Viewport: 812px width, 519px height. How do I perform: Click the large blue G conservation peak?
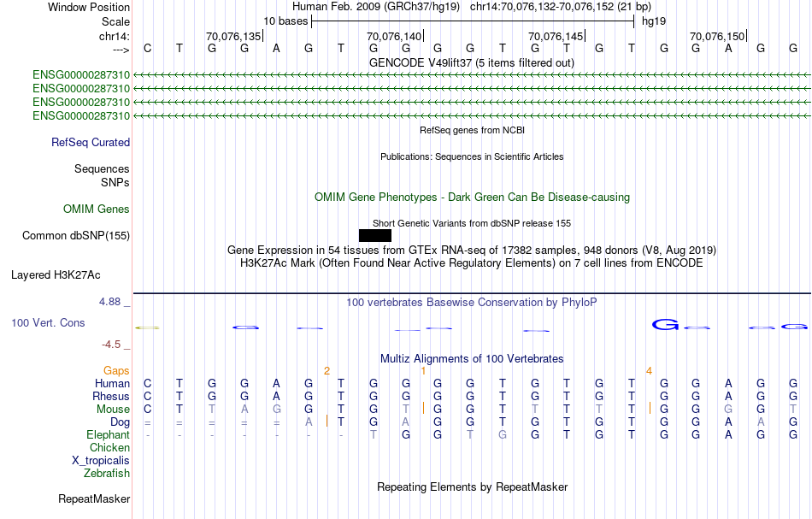[666, 325]
